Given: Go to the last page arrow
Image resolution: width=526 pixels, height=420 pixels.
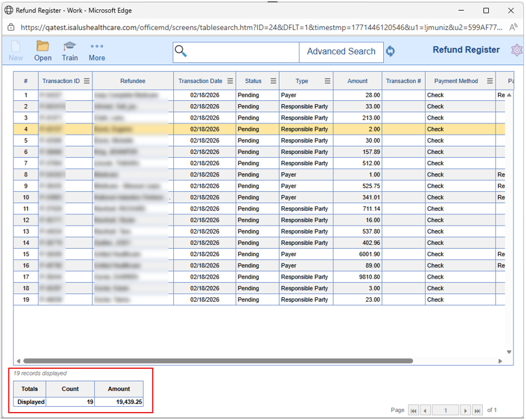Looking at the screenshot, I should tap(477, 411).
